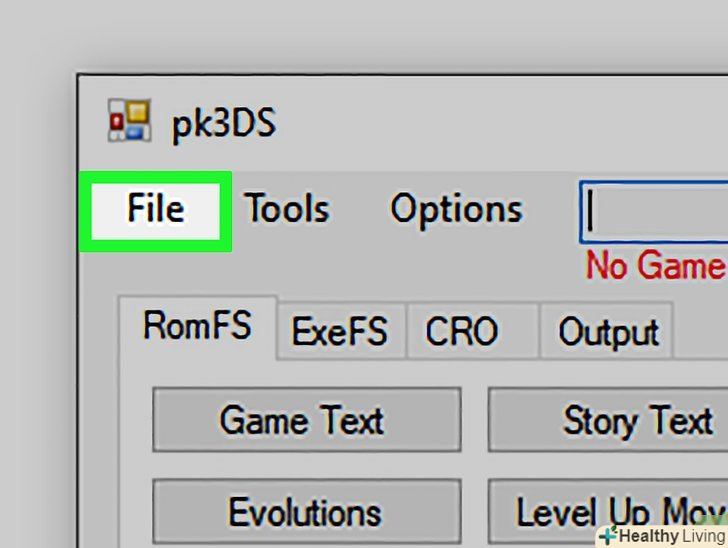Launch the Evolutions editor button

click(306, 511)
